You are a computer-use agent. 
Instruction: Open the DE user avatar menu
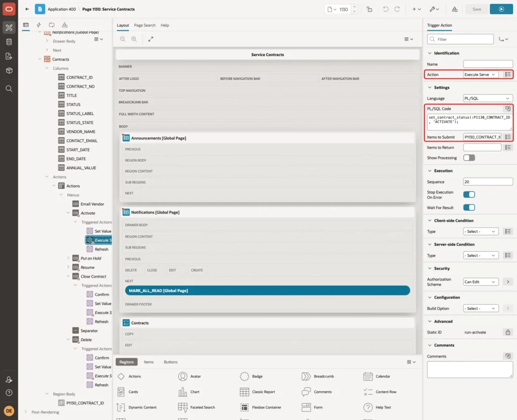(x=9, y=411)
